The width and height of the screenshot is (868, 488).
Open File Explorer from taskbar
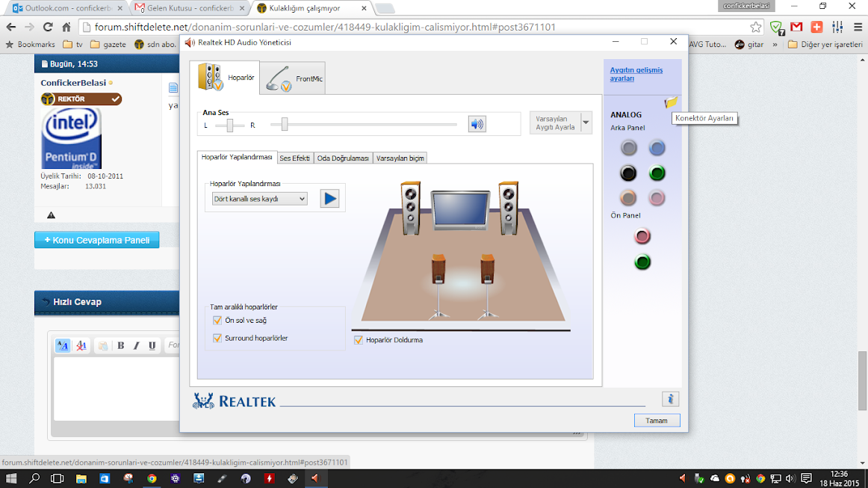pyautogui.click(x=81, y=478)
